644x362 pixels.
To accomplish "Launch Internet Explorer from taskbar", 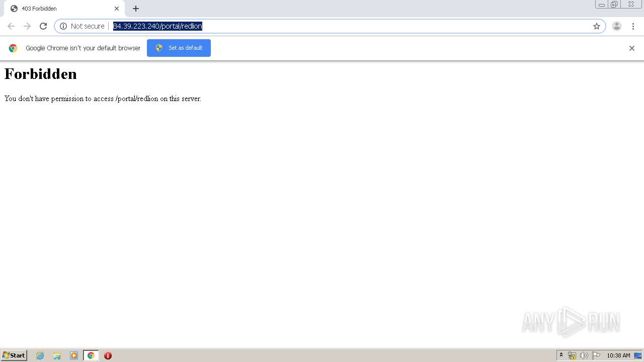I will [40, 355].
